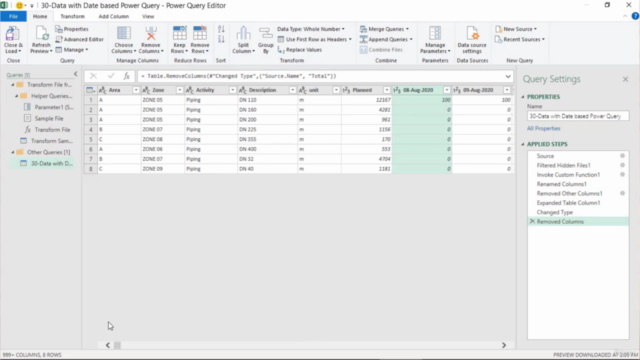Close the Query Settings pane
Viewport: 640px width, 360px height.
pos(625,79)
